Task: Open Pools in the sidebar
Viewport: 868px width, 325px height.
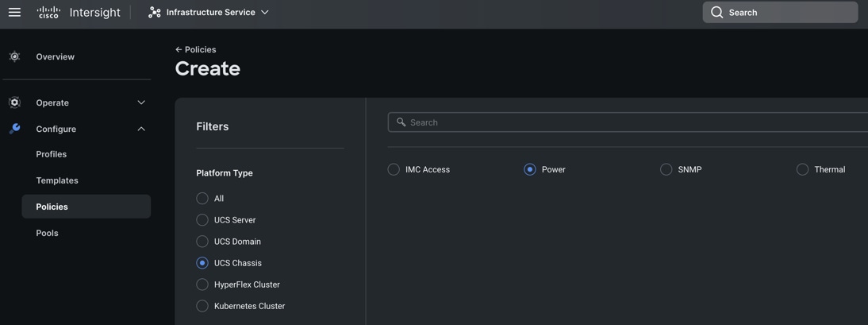Action: (x=48, y=233)
